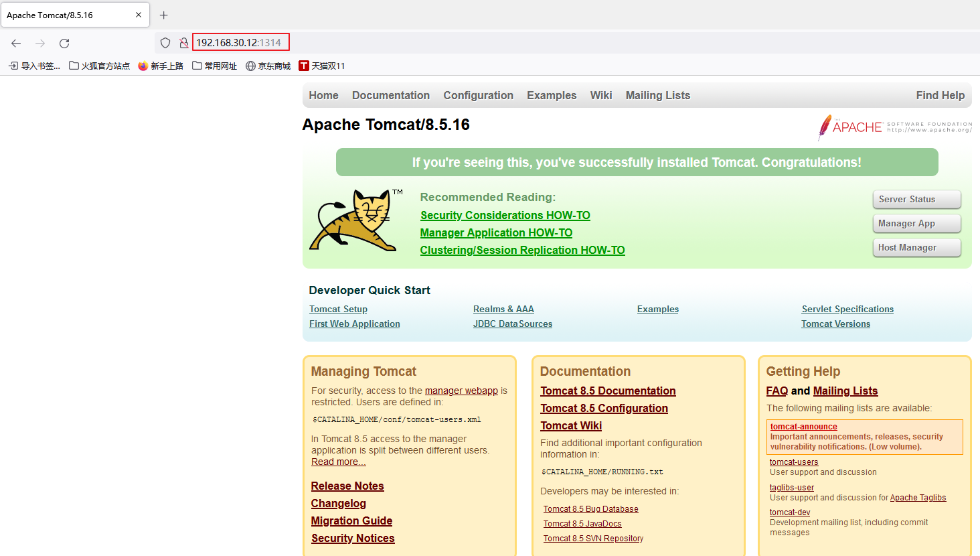
Task: Click the $CATALINA_HOME/conf/tomcat-users.xml path text
Action: point(397,420)
